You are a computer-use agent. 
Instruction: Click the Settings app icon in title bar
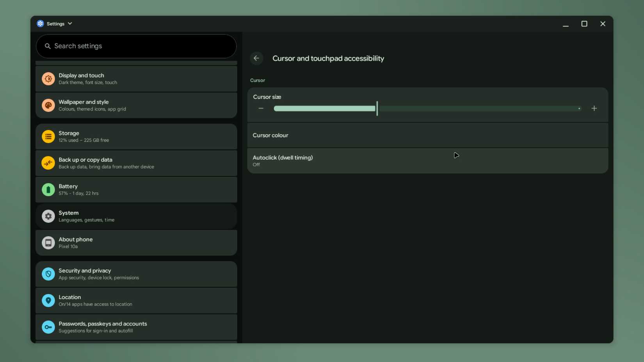click(x=40, y=23)
